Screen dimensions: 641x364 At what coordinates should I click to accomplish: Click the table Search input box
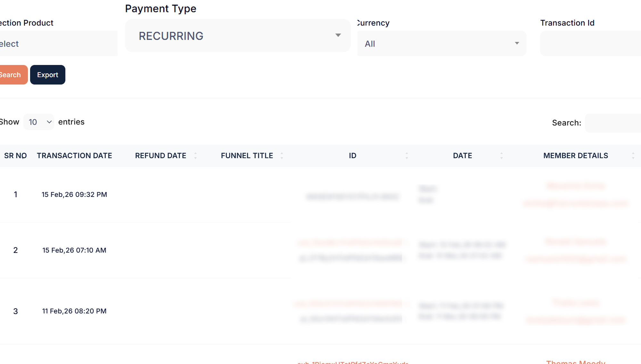612,123
